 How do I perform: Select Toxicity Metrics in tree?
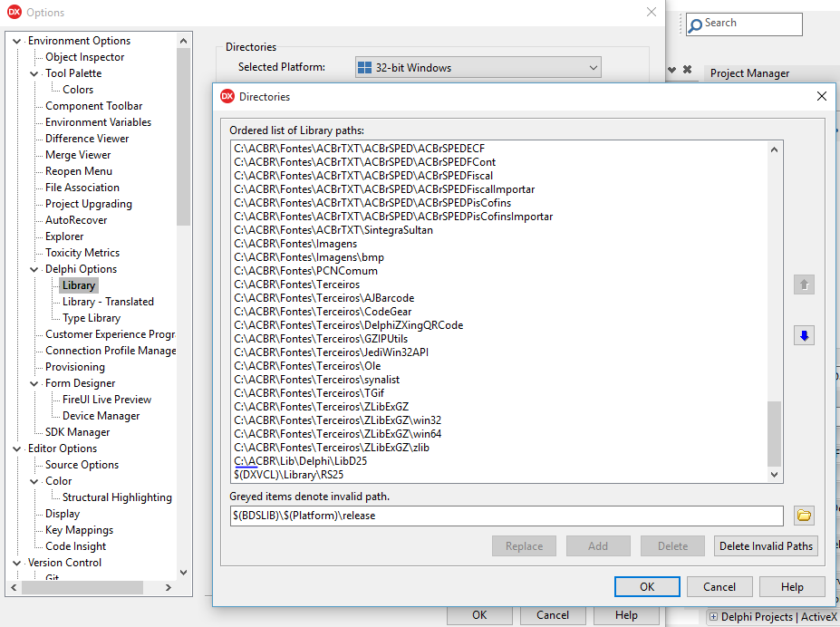[x=82, y=253]
